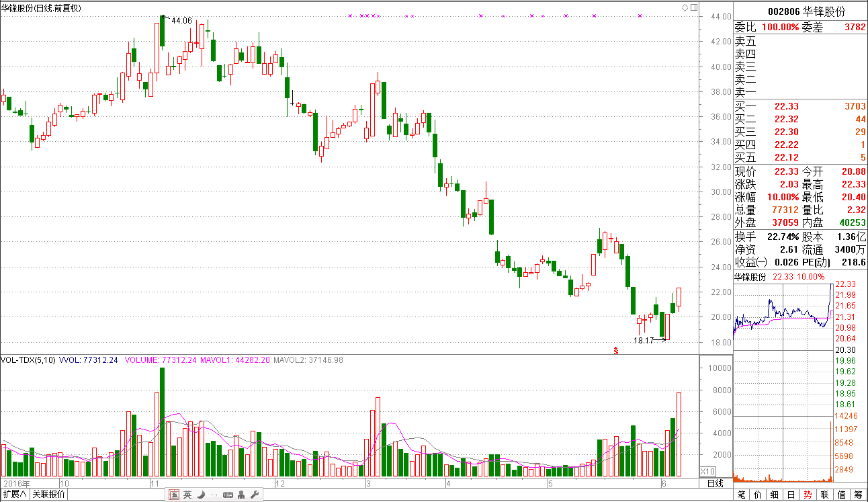Click the 最低 20.40 value
This screenshot has width=868, height=502.
(x=853, y=198)
